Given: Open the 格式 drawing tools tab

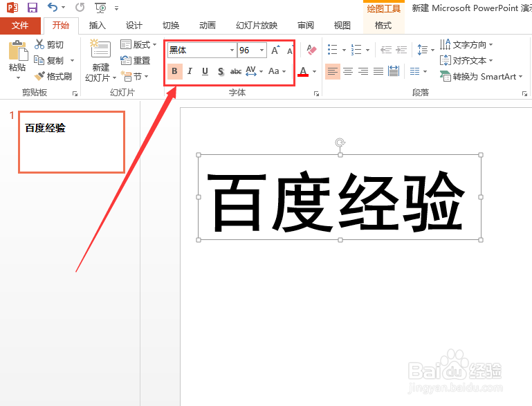Looking at the screenshot, I should click(383, 26).
